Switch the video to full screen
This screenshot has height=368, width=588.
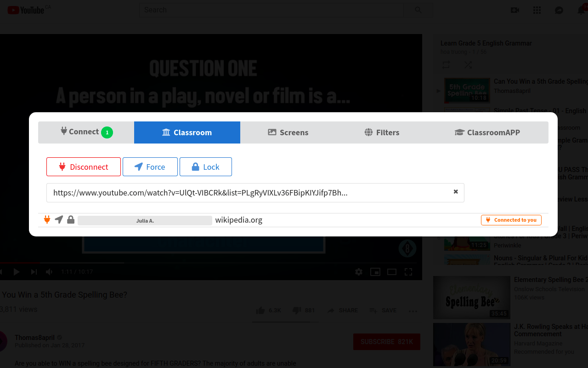(x=408, y=272)
